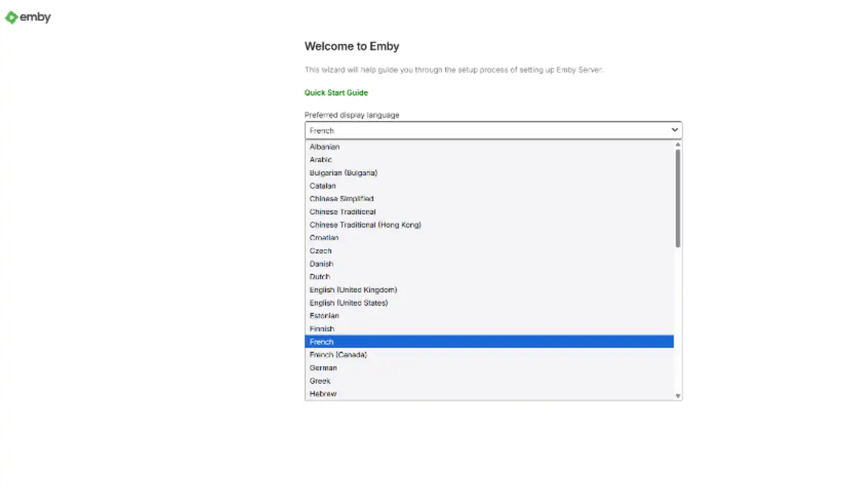Select Croatian from the list
The width and height of the screenshot is (868, 488).
click(x=489, y=238)
